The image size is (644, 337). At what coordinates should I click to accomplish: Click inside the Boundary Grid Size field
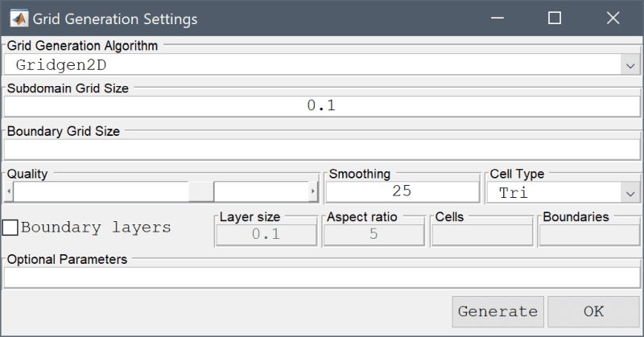click(321, 150)
